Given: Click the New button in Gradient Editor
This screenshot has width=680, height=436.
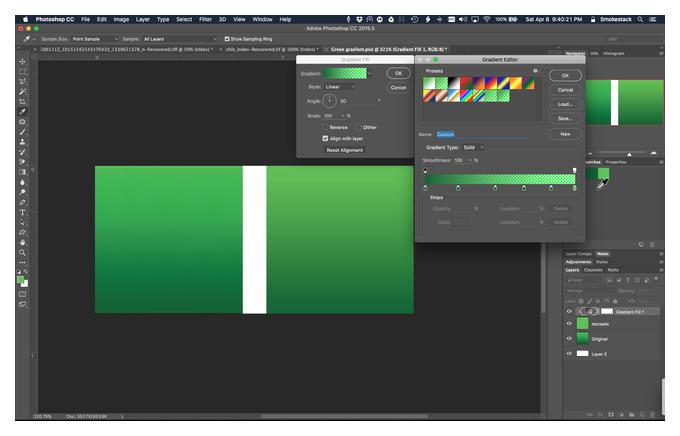Looking at the screenshot, I should click(565, 134).
